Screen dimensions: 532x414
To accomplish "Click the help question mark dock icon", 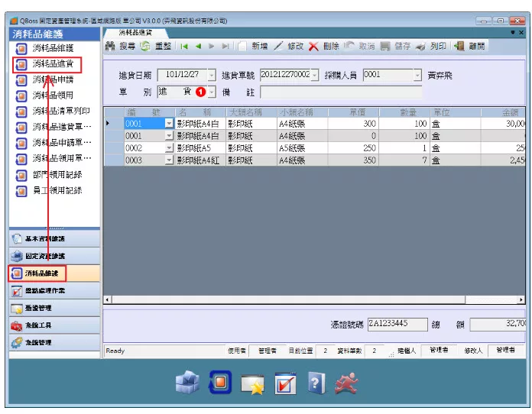I will [x=317, y=383].
